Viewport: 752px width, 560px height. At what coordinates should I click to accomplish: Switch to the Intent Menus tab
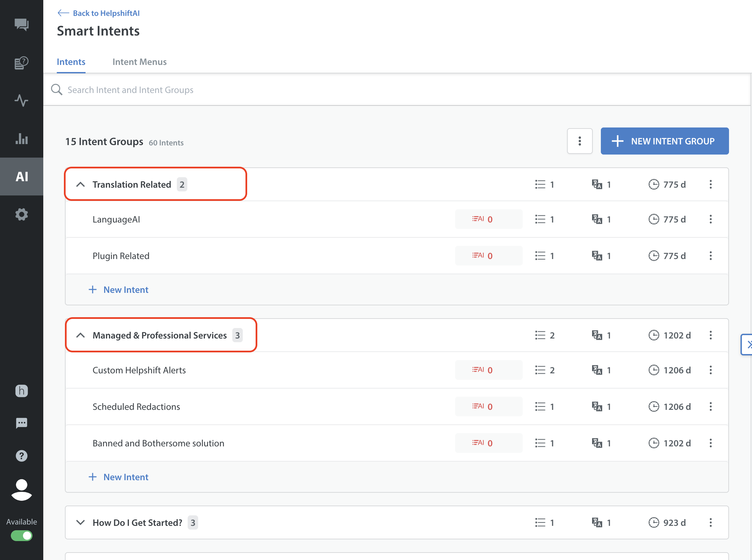(x=139, y=62)
